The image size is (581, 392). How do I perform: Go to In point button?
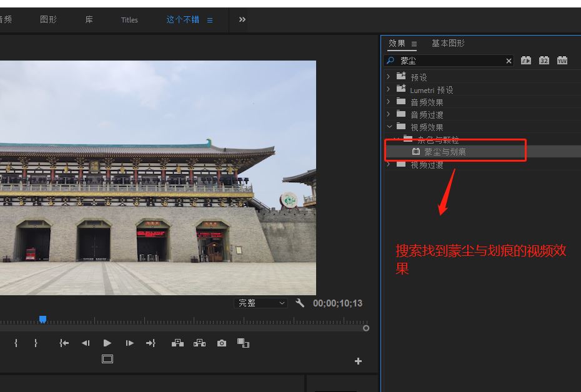pos(64,343)
